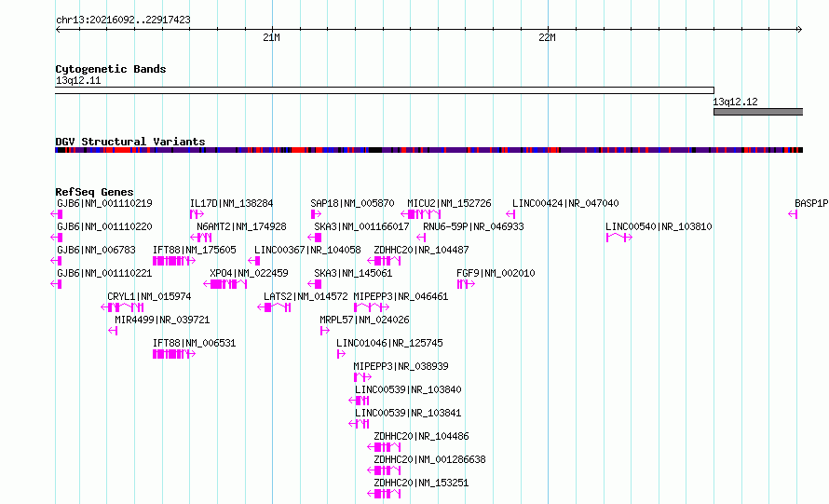Click the RNU6-59P|NR_046933 gene glyph
Screen dimensions: 829x504
pyautogui.click(x=421, y=238)
